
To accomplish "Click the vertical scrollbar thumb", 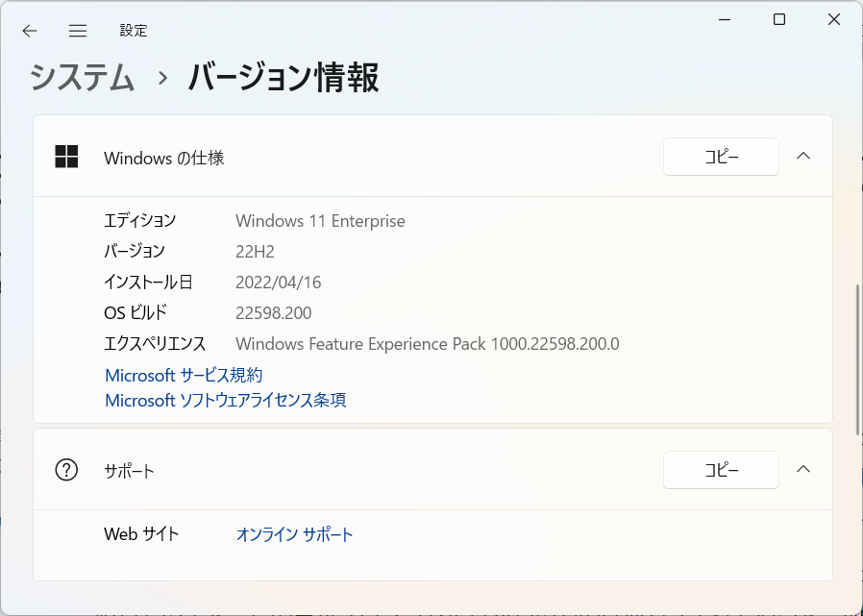I will click(x=858, y=360).
